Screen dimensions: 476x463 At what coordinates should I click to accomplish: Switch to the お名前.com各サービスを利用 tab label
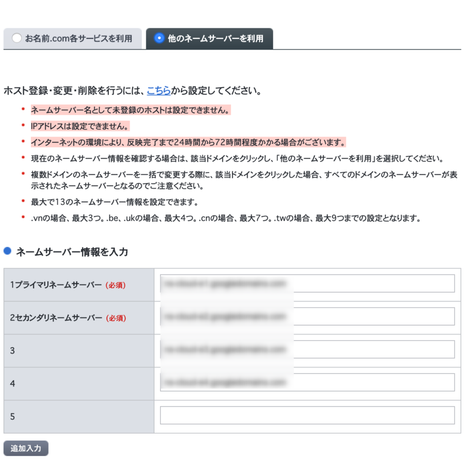[x=78, y=38]
